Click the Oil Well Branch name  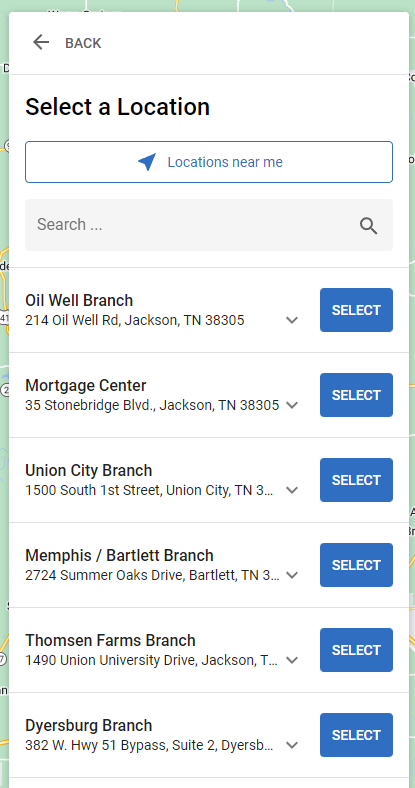(79, 301)
